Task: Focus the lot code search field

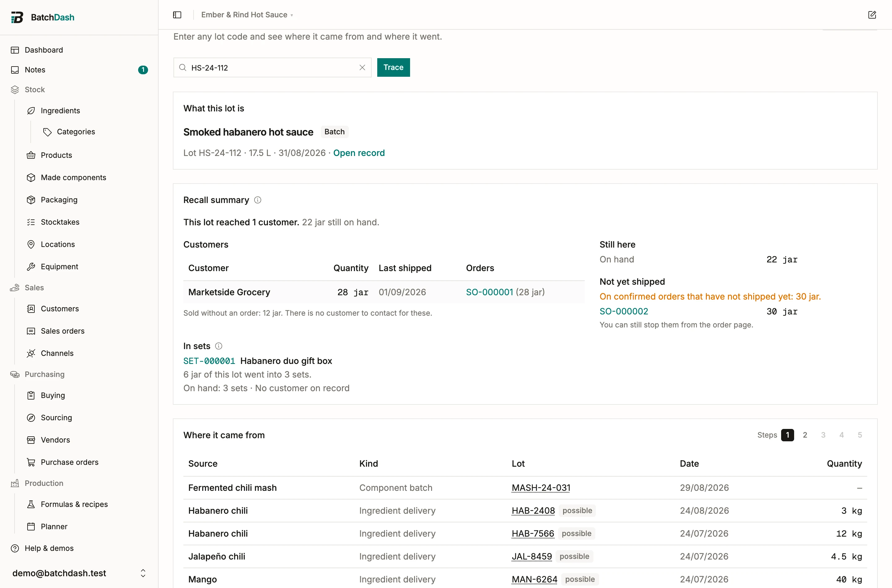Action: pyautogui.click(x=273, y=67)
